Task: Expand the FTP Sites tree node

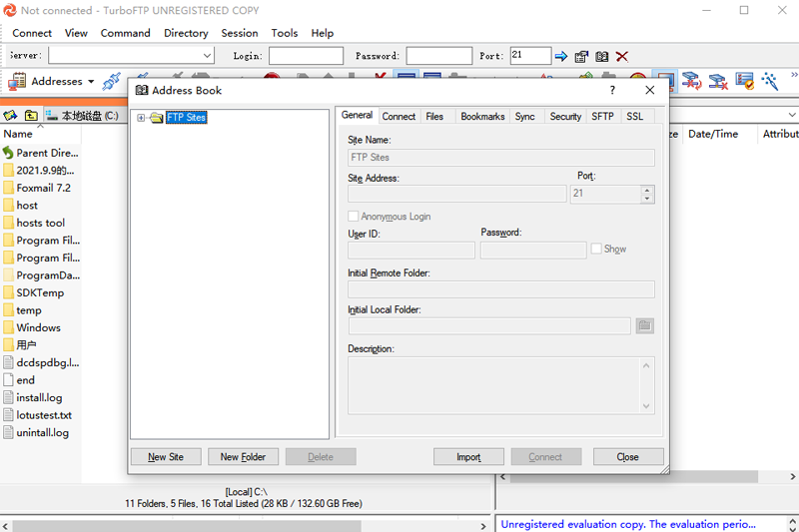Action: tap(141, 118)
